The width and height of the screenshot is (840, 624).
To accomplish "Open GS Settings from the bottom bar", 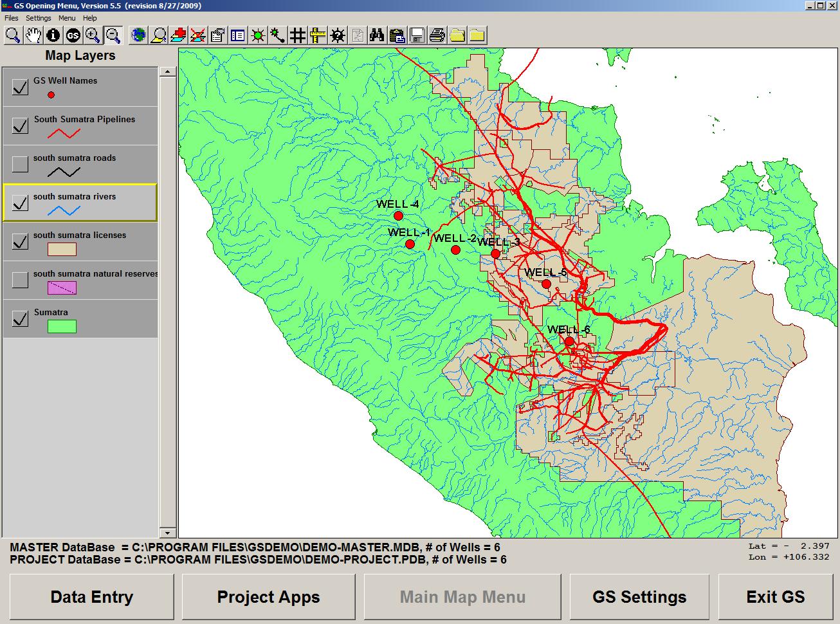I will [640, 597].
